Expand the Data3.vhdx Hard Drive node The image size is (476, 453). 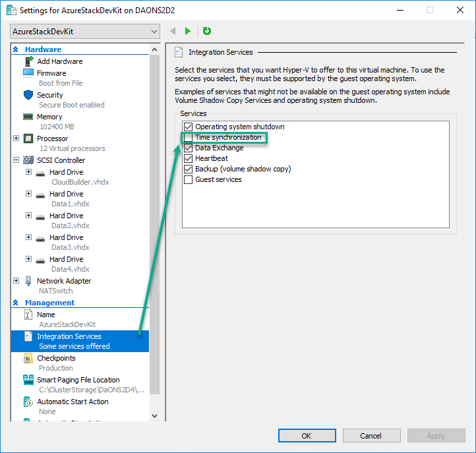tap(28, 237)
